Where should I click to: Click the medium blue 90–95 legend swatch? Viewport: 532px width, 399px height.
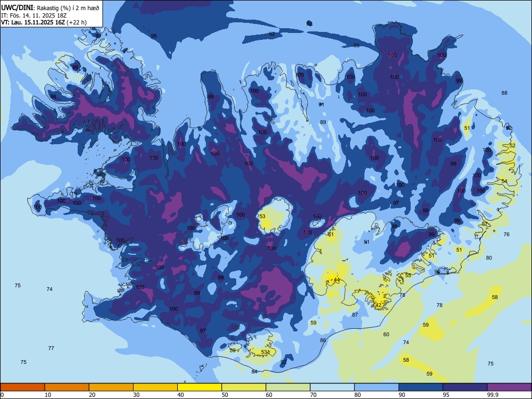[421, 387]
